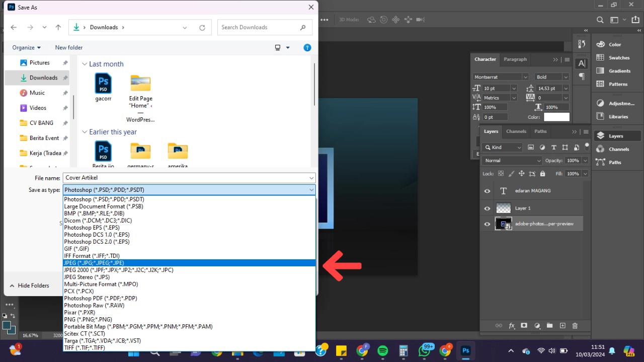The image size is (644, 362).
Task: Open Save As help icon
Action: click(x=307, y=47)
